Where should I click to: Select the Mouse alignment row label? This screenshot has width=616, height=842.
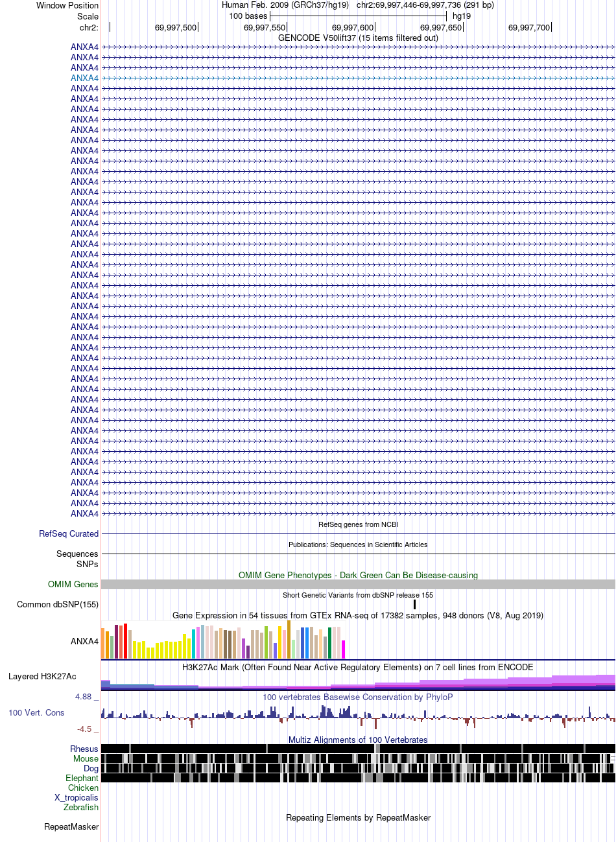86,759
